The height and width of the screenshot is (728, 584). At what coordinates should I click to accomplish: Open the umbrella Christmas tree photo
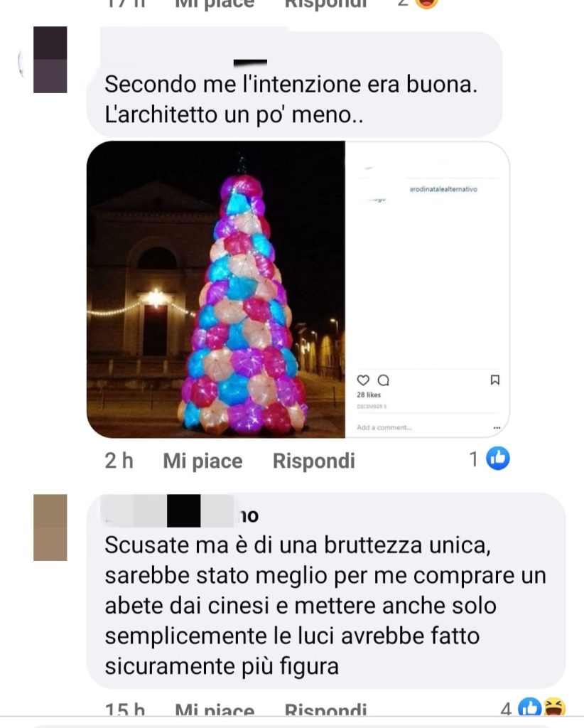pyautogui.click(x=216, y=289)
